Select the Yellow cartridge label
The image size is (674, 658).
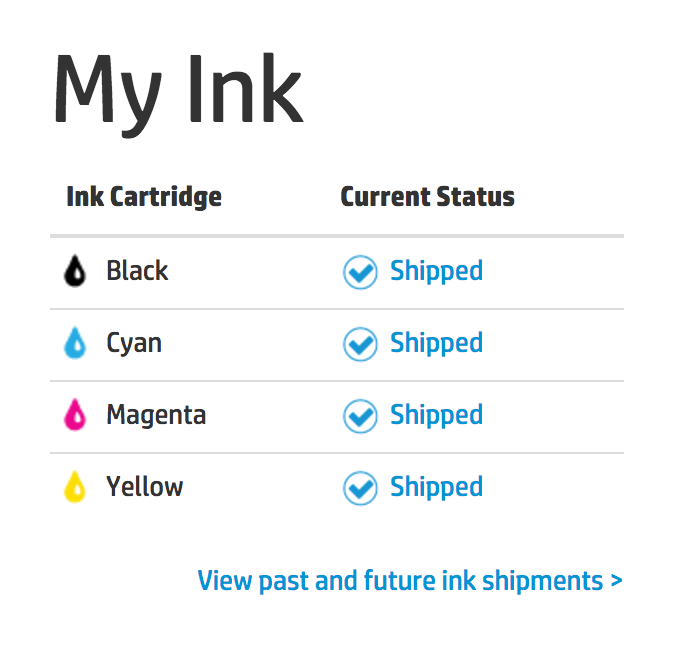145,487
